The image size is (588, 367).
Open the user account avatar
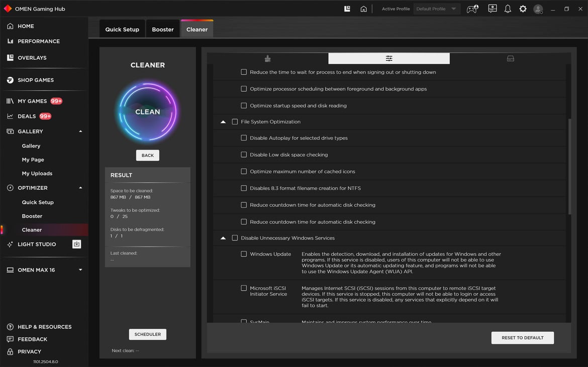click(x=538, y=9)
